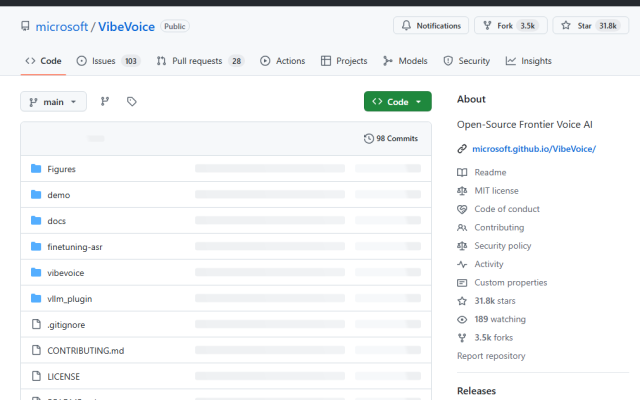Click the branches icon beside main
The image size is (640, 400).
click(x=105, y=101)
